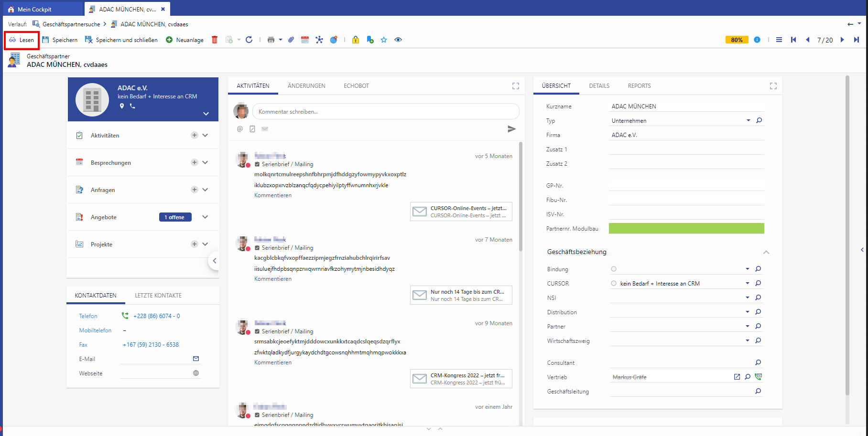
Task: Click the refresh icon in toolbar
Action: tap(249, 40)
